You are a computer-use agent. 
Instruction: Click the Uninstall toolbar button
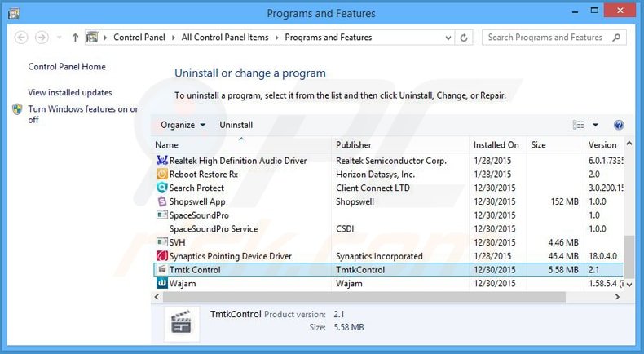click(x=236, y=125)
